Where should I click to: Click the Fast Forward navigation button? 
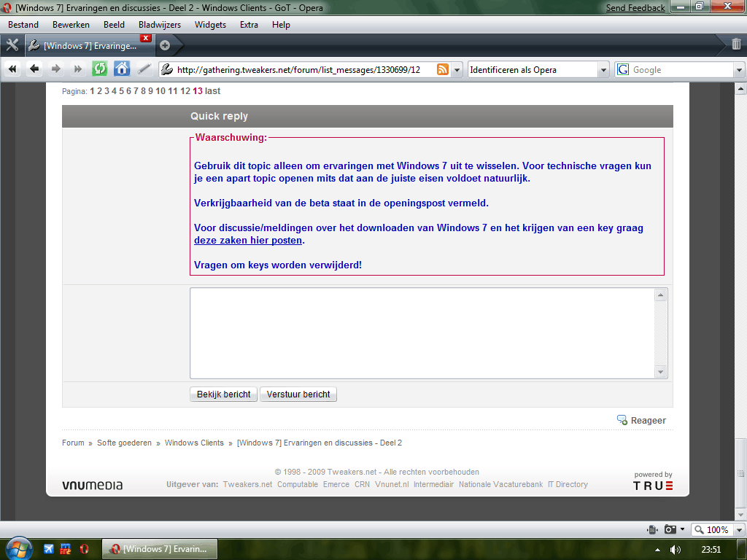click(77, 69)
